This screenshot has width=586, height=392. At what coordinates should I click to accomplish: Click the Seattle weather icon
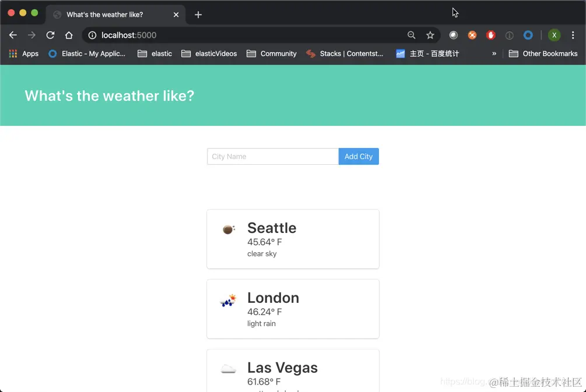pyautogui.click(x=229, y=229)
